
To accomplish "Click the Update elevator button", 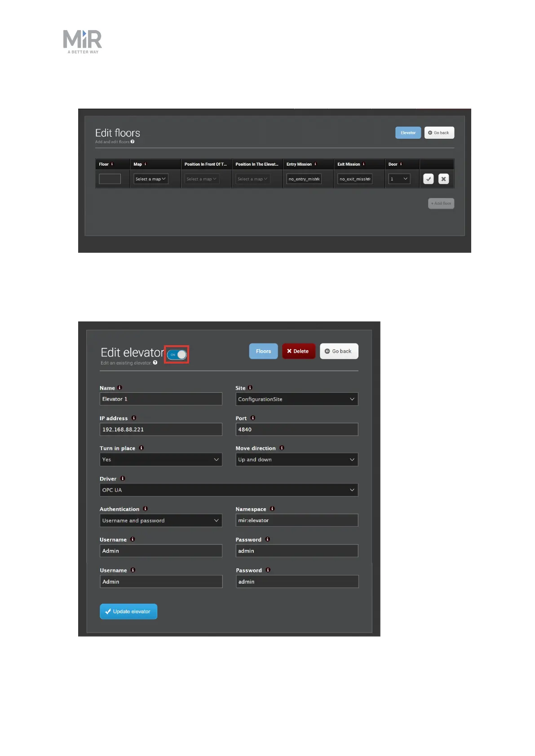I will click(x=128, y=611).
